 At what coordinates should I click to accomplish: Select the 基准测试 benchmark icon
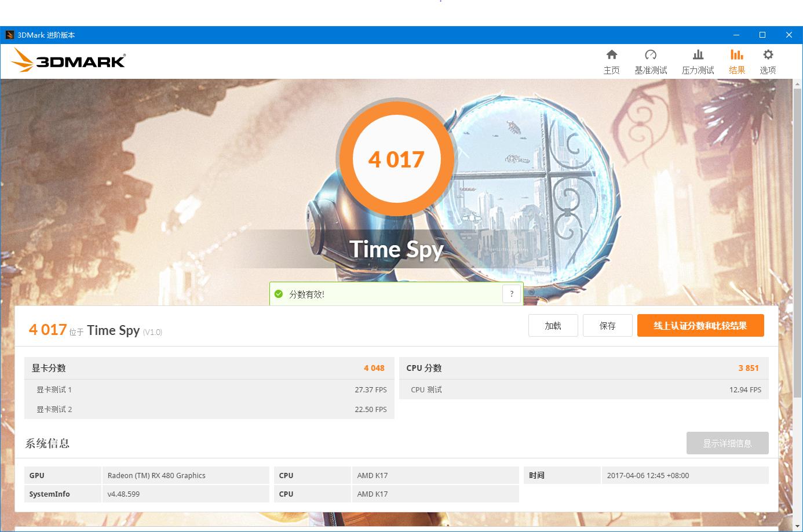[651, 61]
